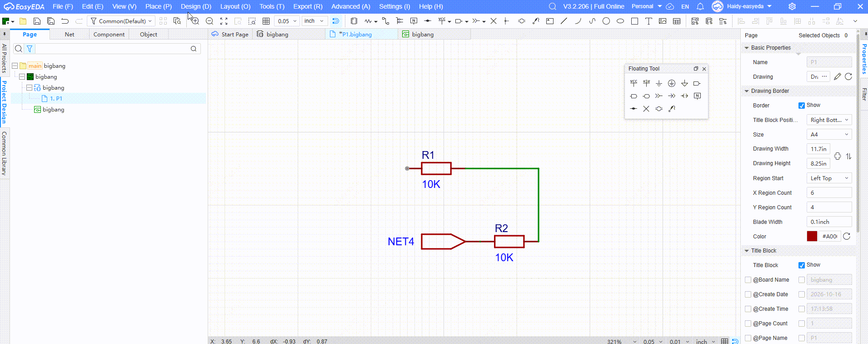Click the zoom out magnifier icon
This screenshot has width=868, height=344.
pos(210,21)
